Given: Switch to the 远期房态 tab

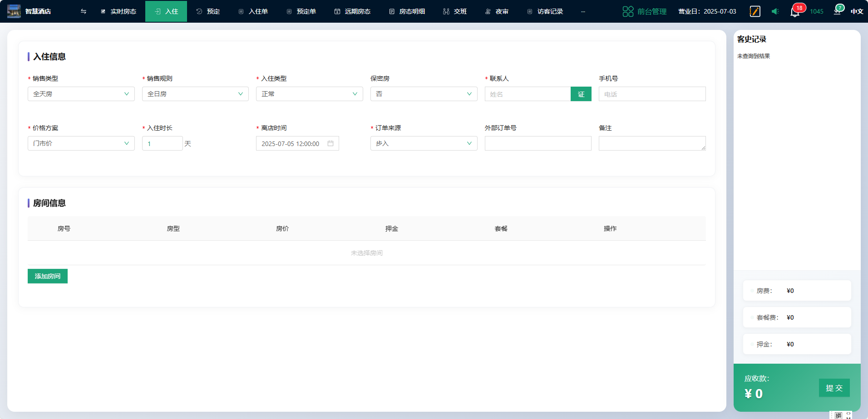Looking at the screenshot, I should coord(352,11).
